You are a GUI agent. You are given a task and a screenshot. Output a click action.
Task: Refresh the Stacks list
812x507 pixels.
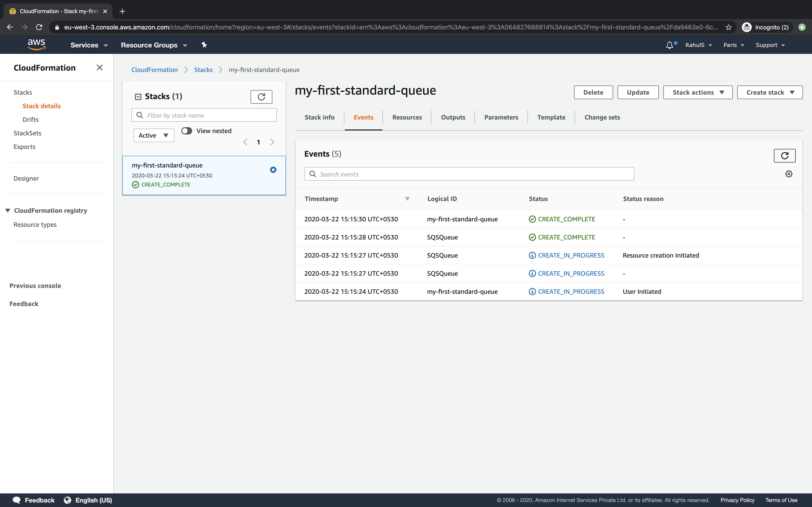tap(261, 97)
